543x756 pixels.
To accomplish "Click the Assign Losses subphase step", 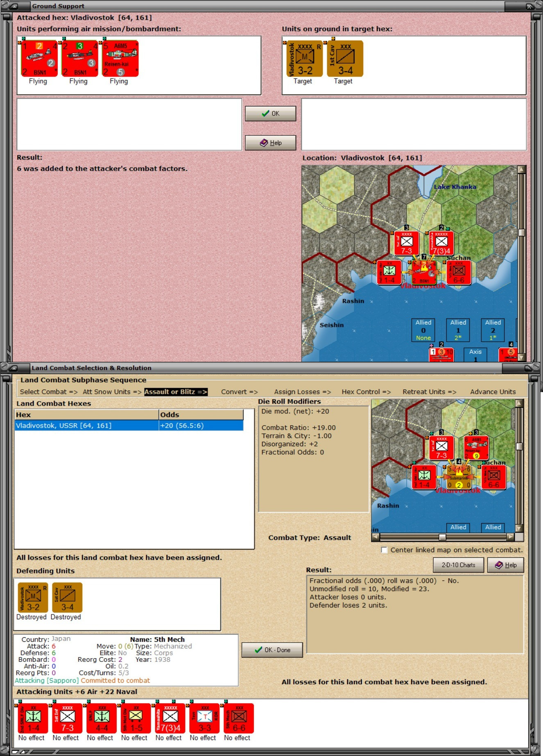I will coord(303,392).
